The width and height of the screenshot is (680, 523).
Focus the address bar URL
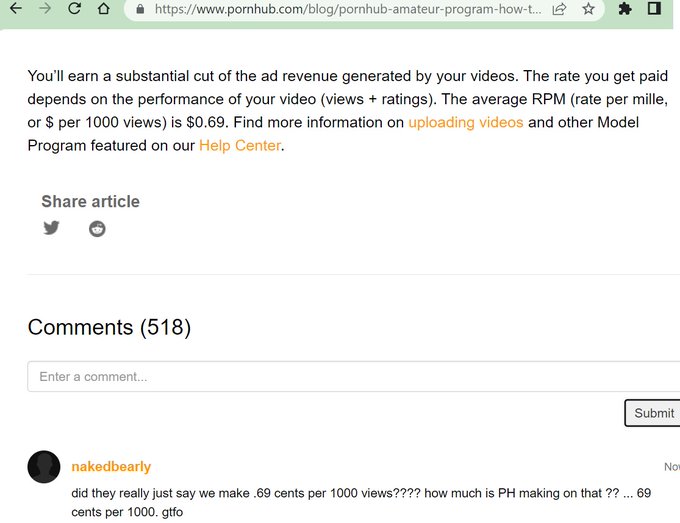(348, 9)
